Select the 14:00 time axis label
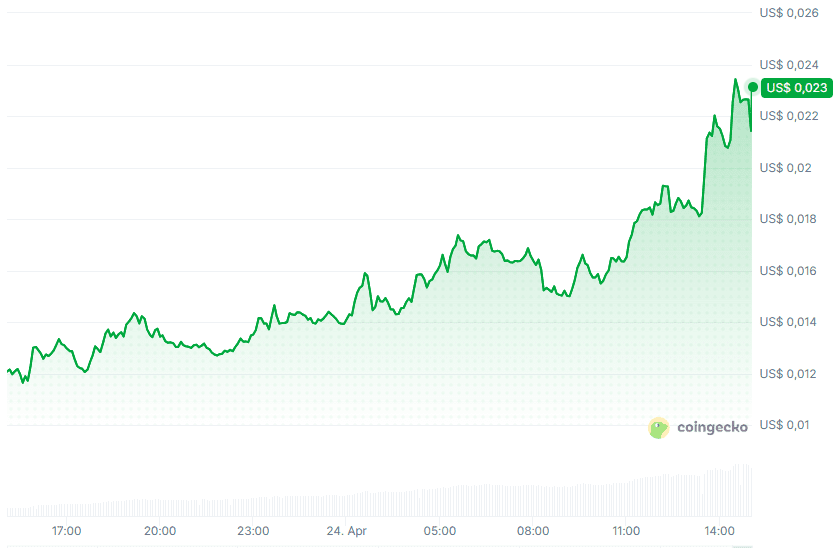The image size is (835, 548). click(x=720, y=531)
